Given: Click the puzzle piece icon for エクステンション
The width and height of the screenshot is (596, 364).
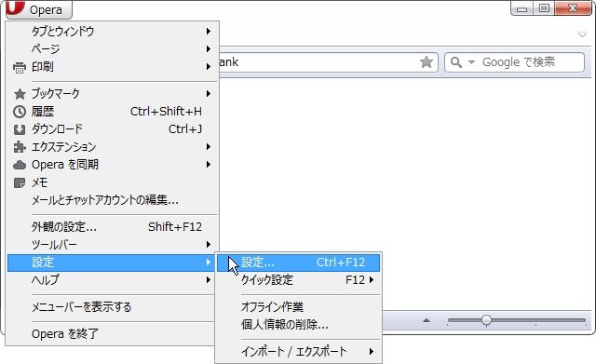Looking at the screenshot, I should (x=20, y=147).
